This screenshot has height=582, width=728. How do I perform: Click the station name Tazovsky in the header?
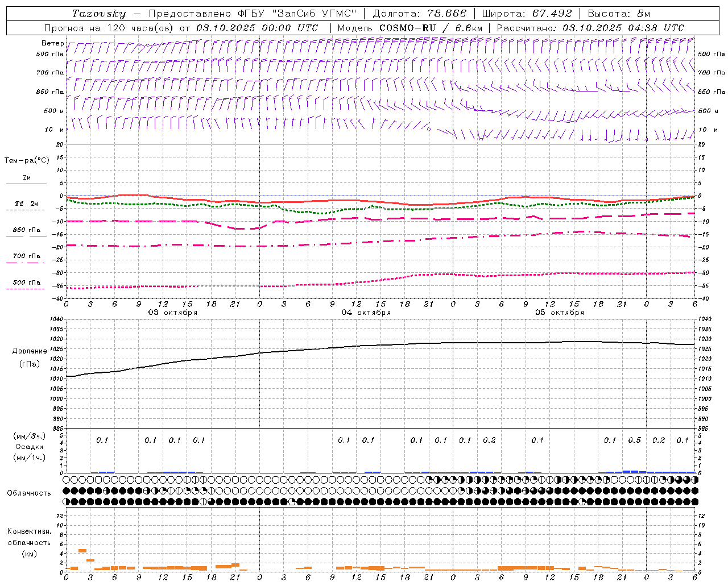98,14
